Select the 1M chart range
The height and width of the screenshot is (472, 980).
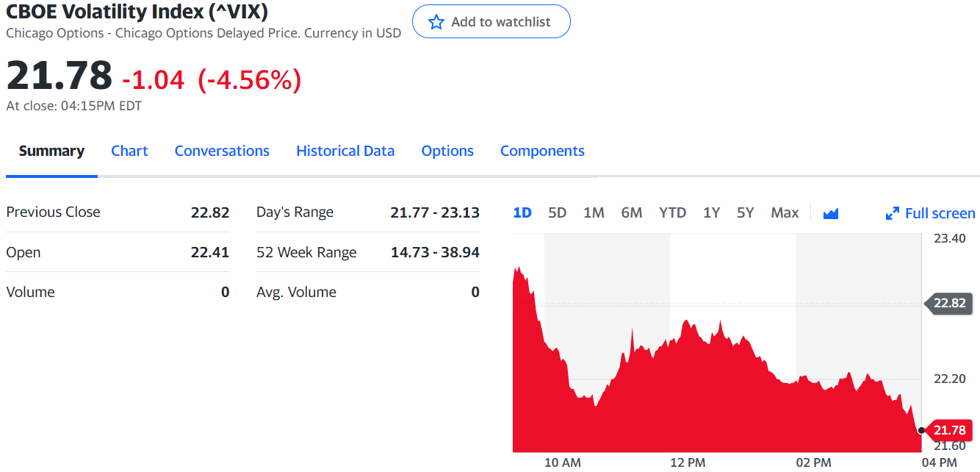[x=594, y=212]
